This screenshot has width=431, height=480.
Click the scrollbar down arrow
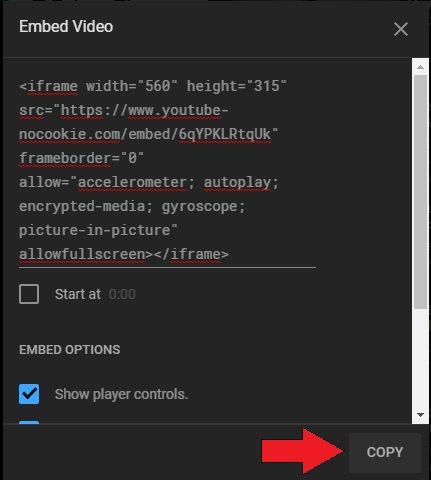[420, 415]
